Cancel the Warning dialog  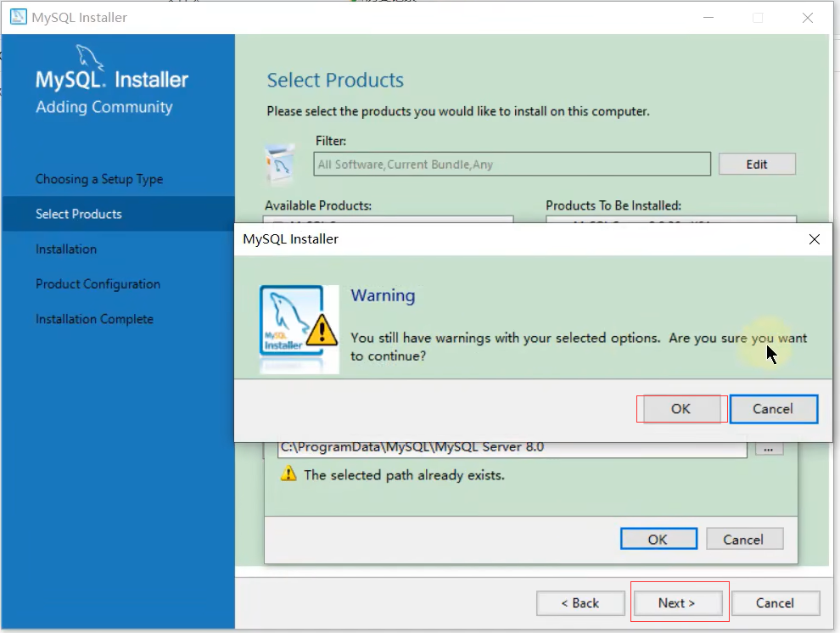(x=773, y=409)
